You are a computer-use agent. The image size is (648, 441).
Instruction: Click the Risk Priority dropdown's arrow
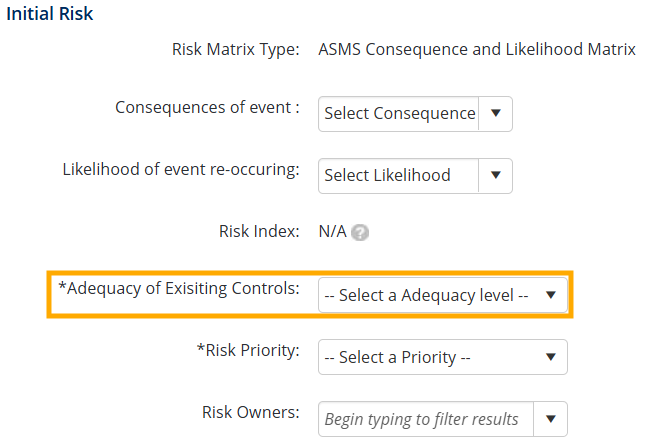(x=550, y=357)
